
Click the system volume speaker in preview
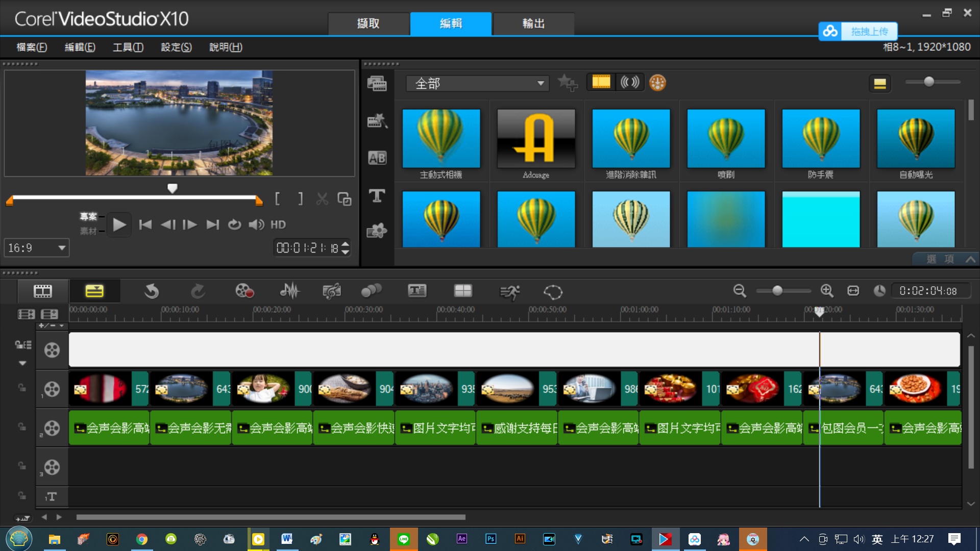pyautogui.click(x=256, y=224)
